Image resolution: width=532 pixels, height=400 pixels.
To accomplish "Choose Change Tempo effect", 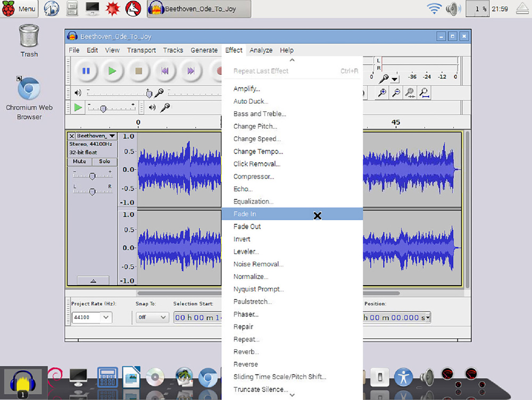I will (293, 151).
